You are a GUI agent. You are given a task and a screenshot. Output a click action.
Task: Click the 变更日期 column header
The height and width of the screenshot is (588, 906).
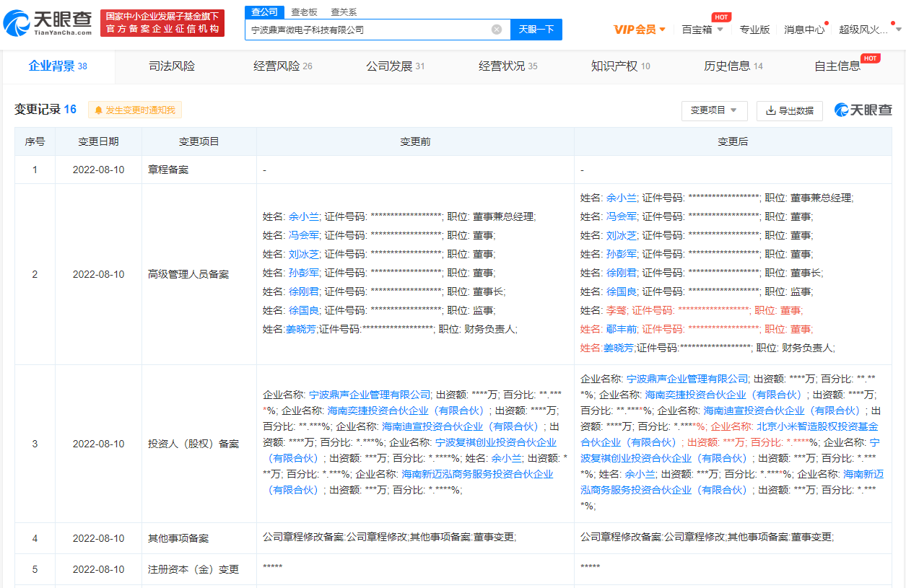click(99, 141)
